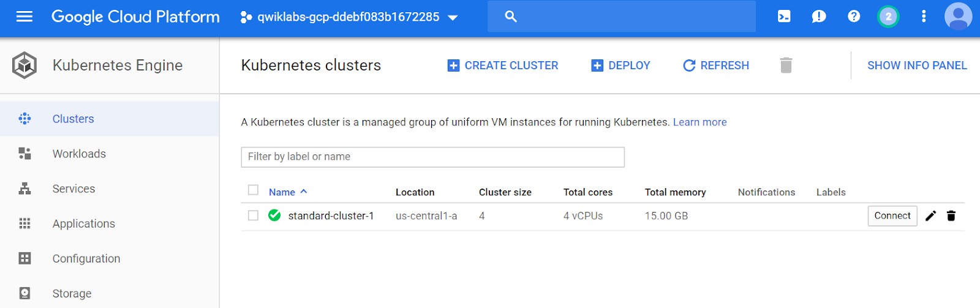
Task: Open Storage in the sidebar
Action: click(x=110, y=293)
